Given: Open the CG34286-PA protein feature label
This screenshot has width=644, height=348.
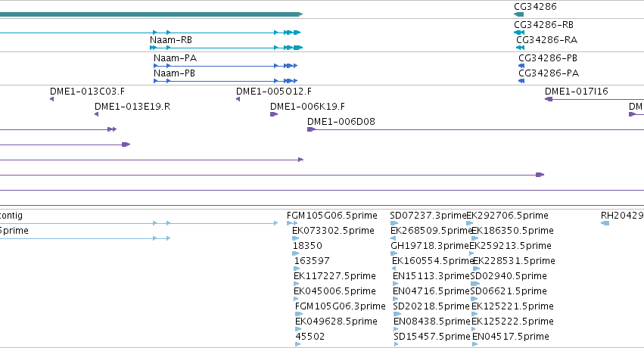Looking at the screenshot, I should point(549,73).
